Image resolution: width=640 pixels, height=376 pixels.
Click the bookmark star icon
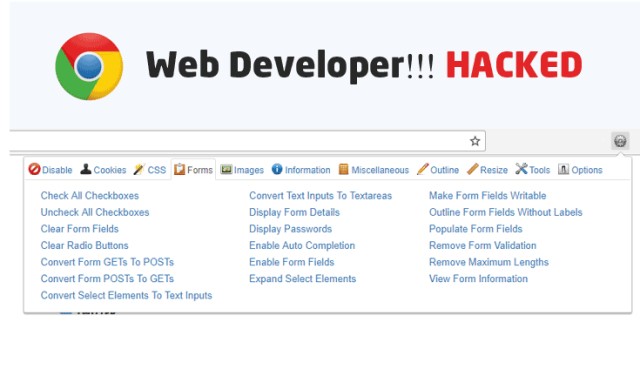[x=475, y=141]
